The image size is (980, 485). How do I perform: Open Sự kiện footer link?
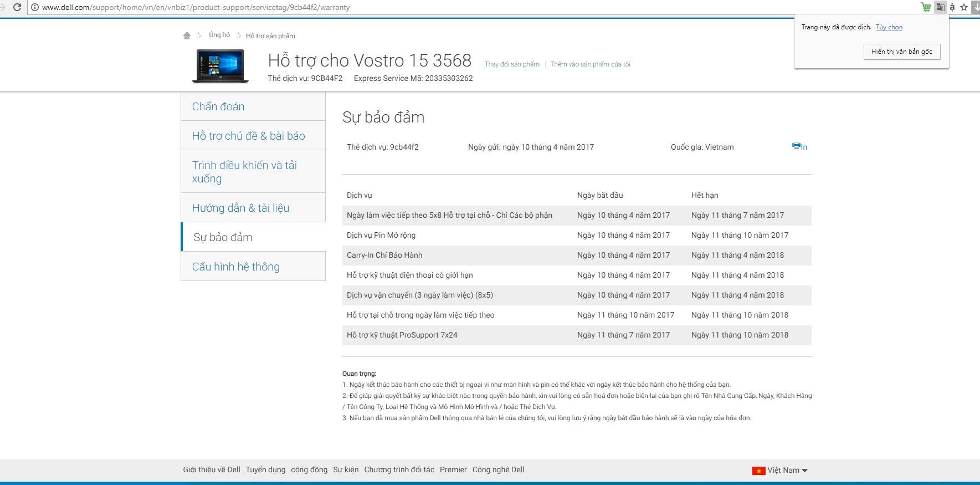(x=346, y=469)
